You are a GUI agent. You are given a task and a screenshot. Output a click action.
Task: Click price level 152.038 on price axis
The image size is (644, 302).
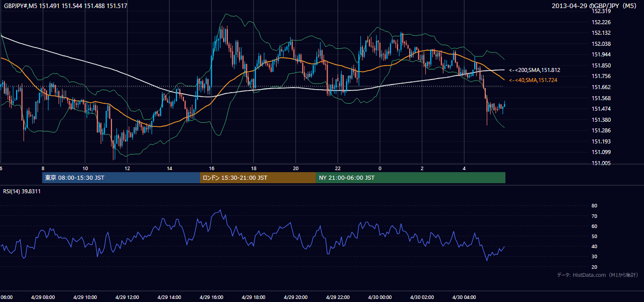point(601,44)
